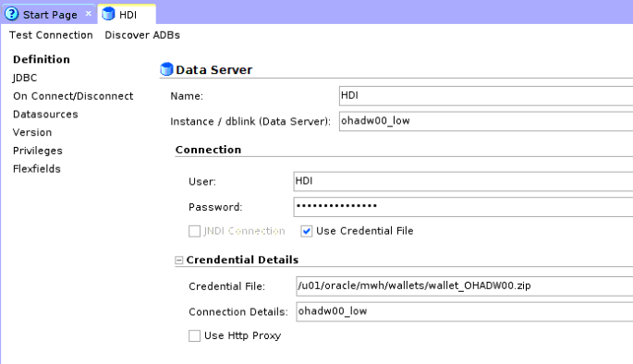The width and height of the screenshot is (633, 364).
Task: Open the Version section
Action: (32, 132)
